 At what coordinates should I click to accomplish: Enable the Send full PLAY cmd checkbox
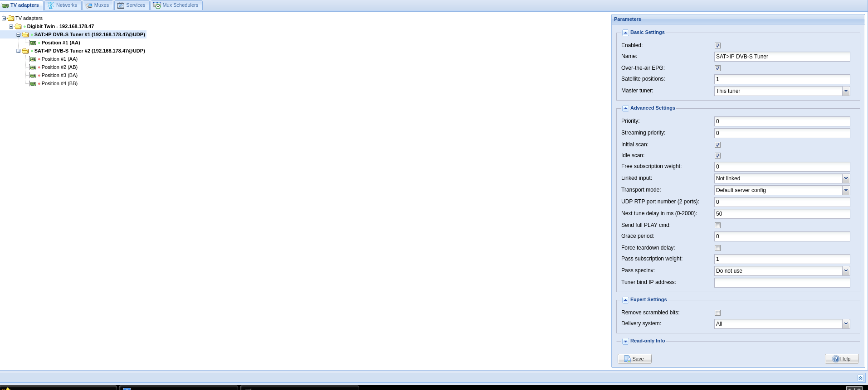click(717, 226)
